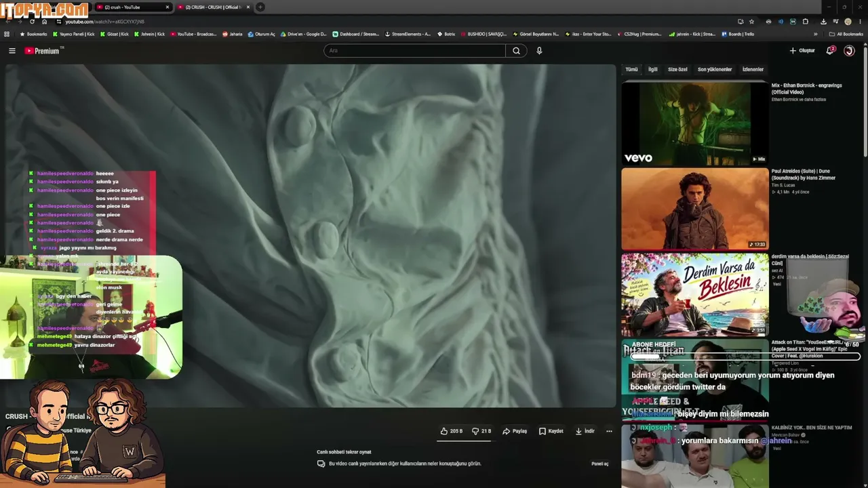Click the install/cast icon in address bar
This screenshot has height=488, width=868.
point(741,22)
